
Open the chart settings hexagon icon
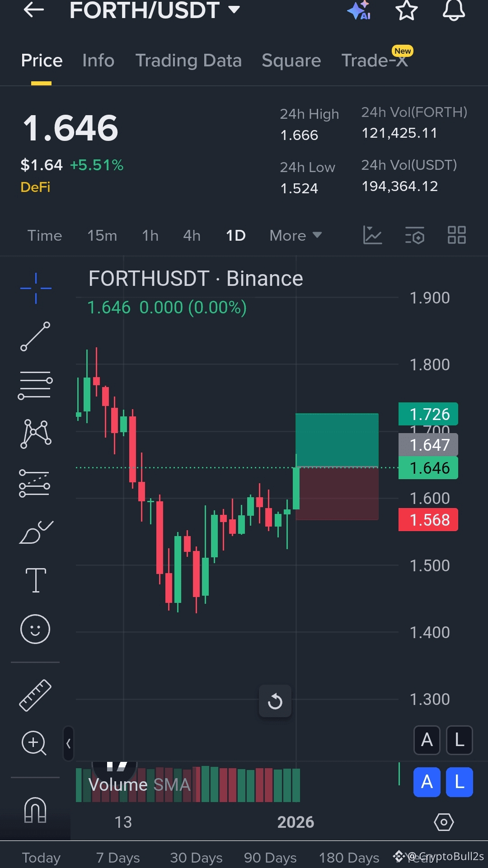pos(444,822)
